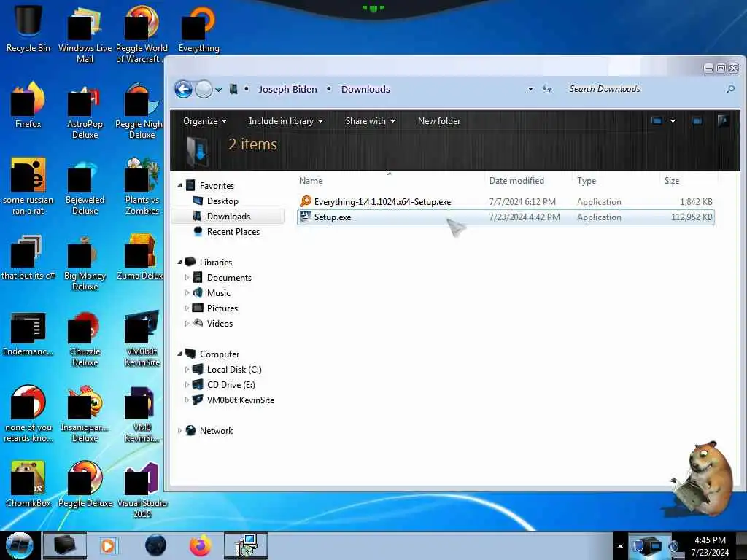Image resolution: width=747 pixels, height=560 pixels.
Task: Select the Setup.exe file row
Action: (x=506, y=217)
